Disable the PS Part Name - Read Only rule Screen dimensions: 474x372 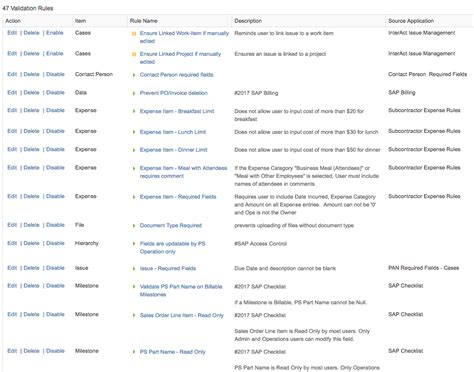coord(55,351)
